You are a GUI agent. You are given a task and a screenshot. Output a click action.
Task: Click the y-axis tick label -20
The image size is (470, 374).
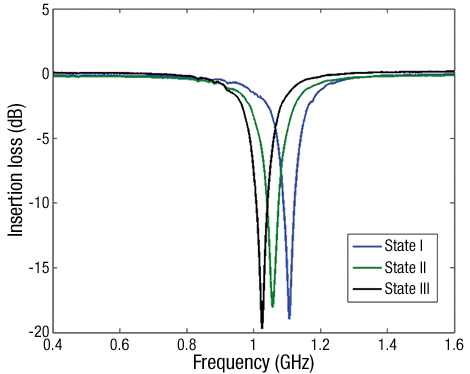39,331
